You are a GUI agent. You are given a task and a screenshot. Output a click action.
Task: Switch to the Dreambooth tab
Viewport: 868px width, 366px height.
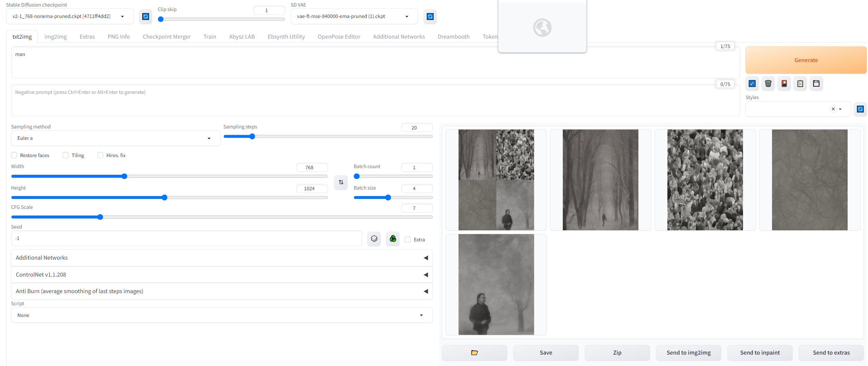(x=454, y=37)
